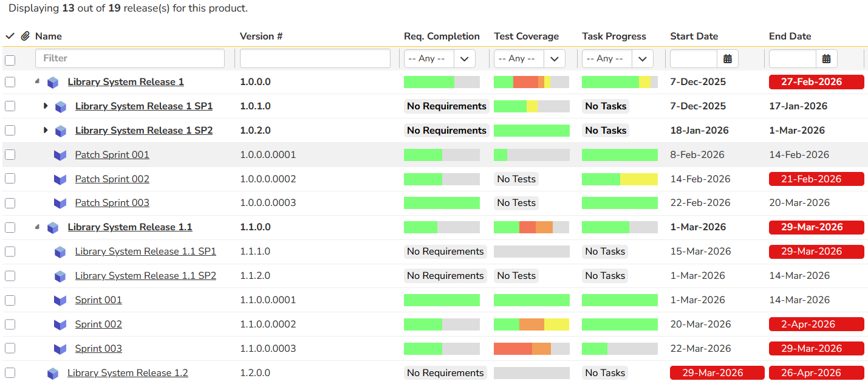Check the box for Library System Release 1 SP1
Image resolution: width=868 pixels, height=384 pixels.
10,106
